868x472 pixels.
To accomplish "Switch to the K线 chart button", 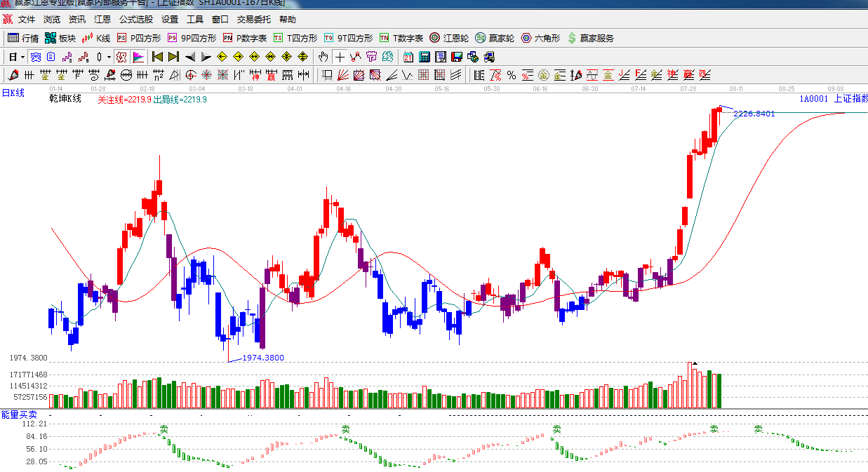I will (x=96, y=38).
